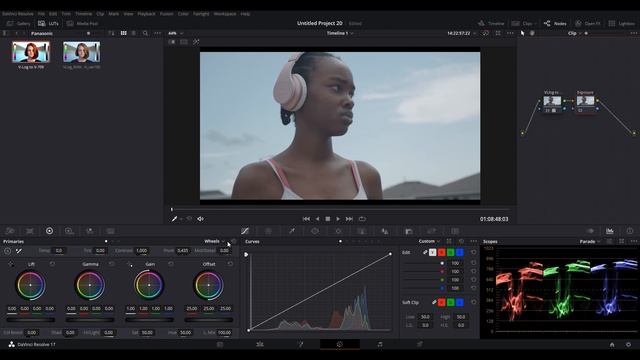This screenshot has width=640, height=360.
Task: Toggle viewer audio mute speaker icon
Action: [x=200, y=219]
